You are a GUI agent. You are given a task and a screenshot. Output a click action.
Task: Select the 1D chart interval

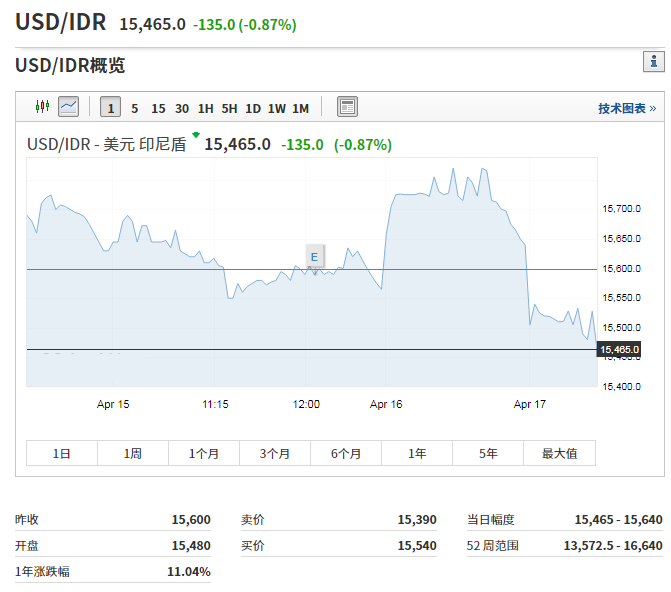[x=253, y=108]
